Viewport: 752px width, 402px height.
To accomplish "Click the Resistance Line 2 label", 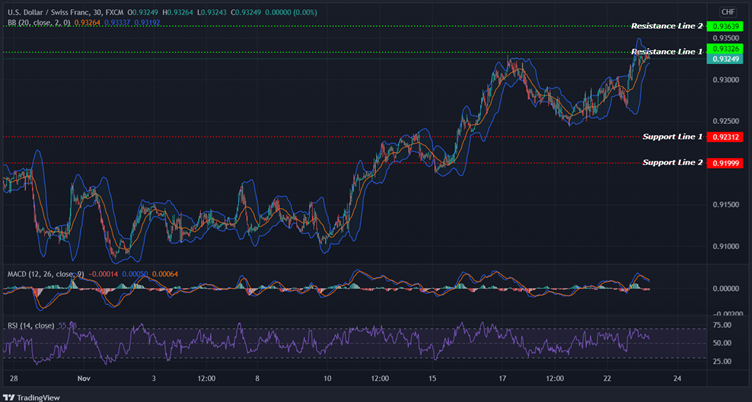I will pos(666,25).
